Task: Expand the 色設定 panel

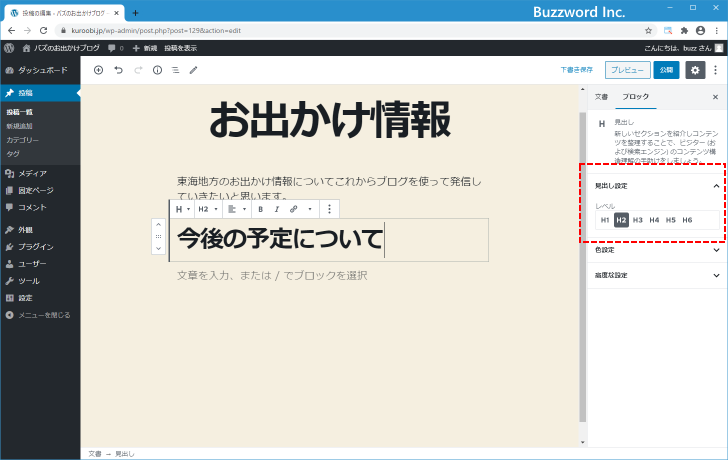Action: pyautogui.click(x=657, y=250)
